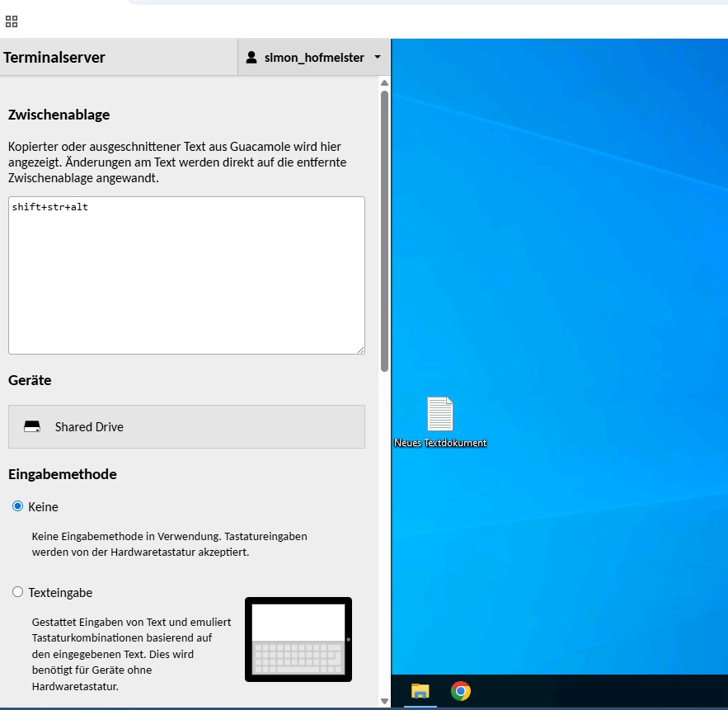Image resolution: width=728 pixels, height=710 pixels.
Task: Click the on-screen keyboard illustration
Action: (x=298, y=640)
